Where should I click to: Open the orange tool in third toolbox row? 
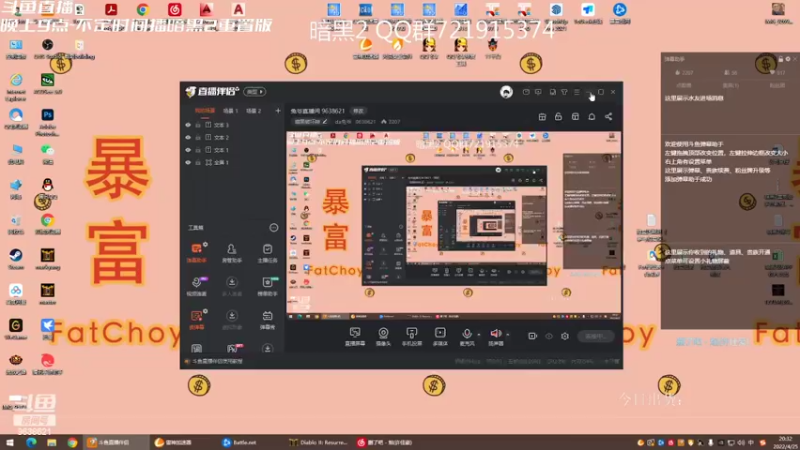pyautogui.click(x=196, y=319)
